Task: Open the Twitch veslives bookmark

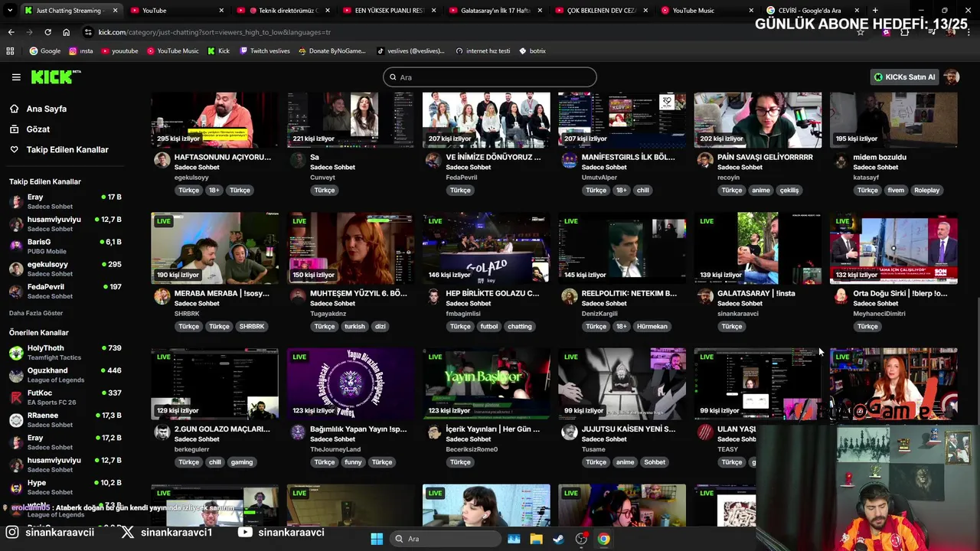Action: [x=264, y=51]
